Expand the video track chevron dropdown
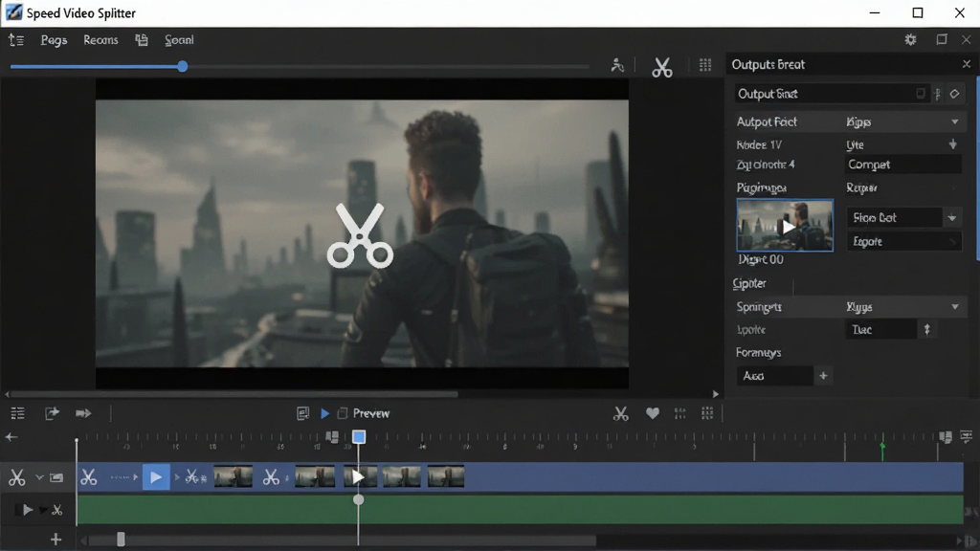This screenshot has width=980, height=551. coord(38,477)
